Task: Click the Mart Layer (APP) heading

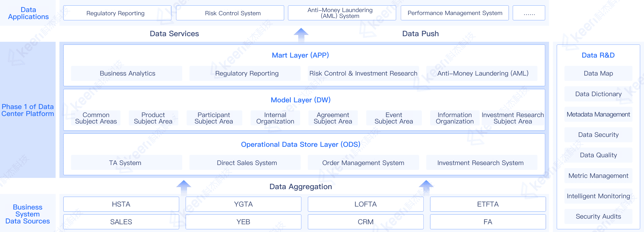Action: tap(300, 55)
